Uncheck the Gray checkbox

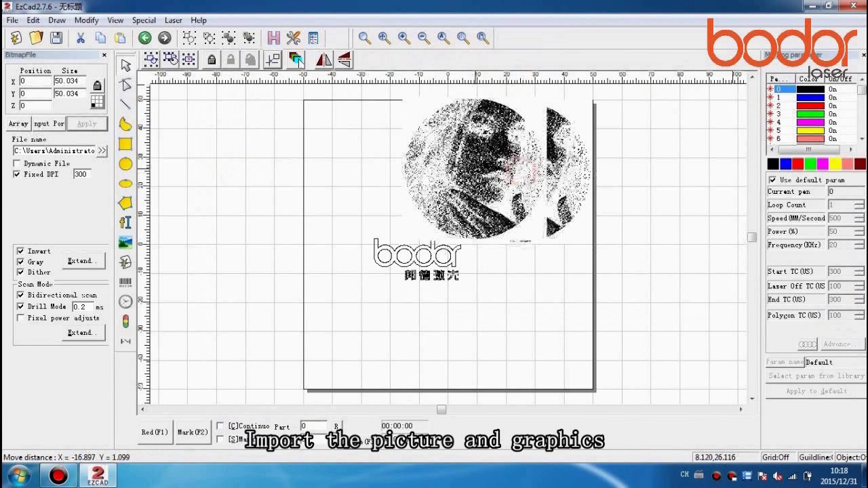[20, 262]
